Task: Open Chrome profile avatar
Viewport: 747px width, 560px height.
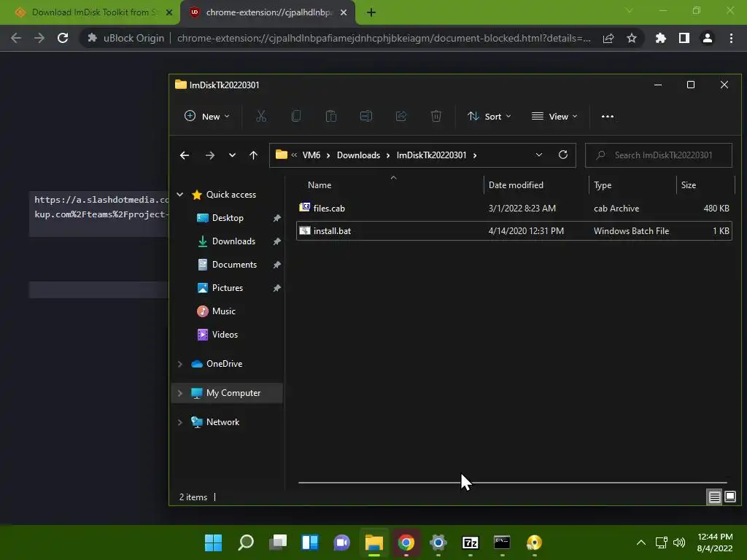Action: coord(708,38)
